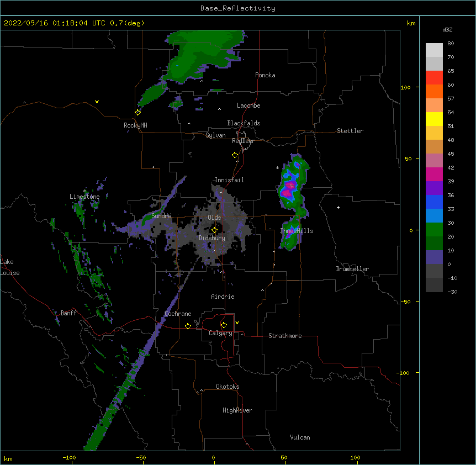The height and width of the screenshot is (465, 476).
Task: Click yellow station marker near RockyMH
Action: coord(138,112)
